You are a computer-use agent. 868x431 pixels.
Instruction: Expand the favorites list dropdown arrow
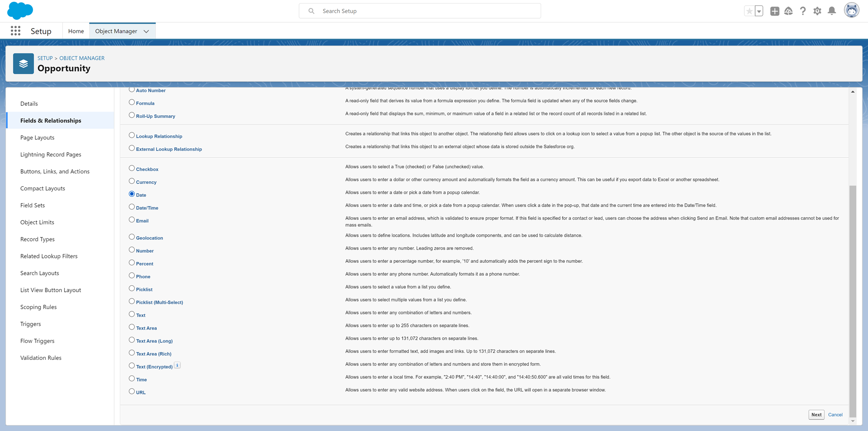coord(759,11)
